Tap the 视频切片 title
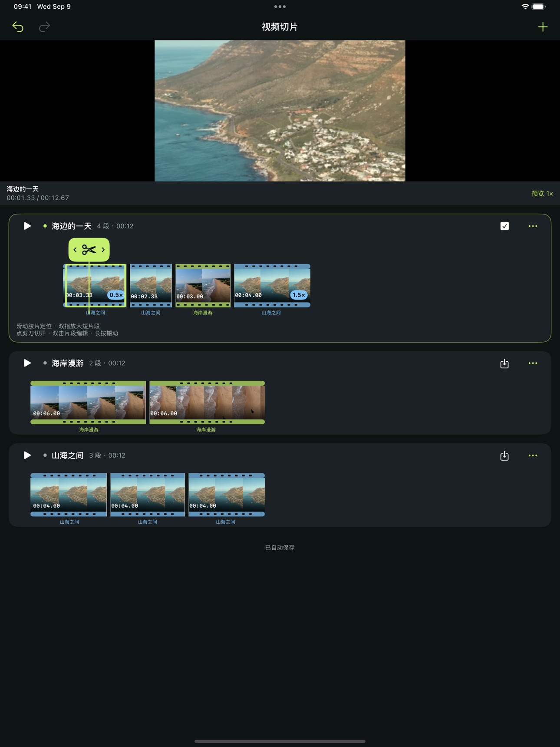560x747 pixels. tap(280, 27)
